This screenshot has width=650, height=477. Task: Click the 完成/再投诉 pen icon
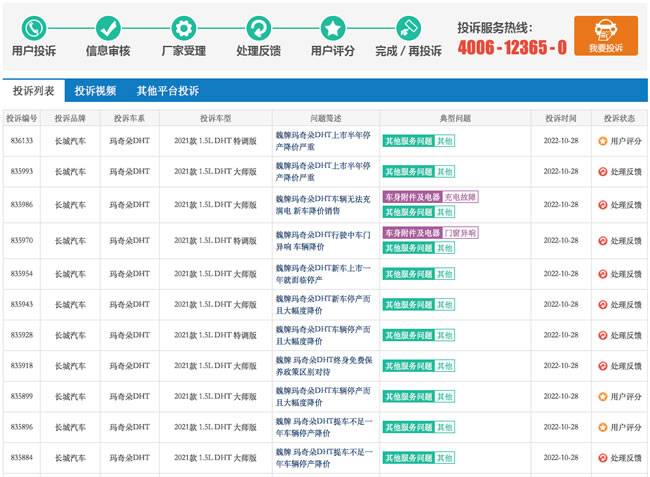click(x=407, y=27)
